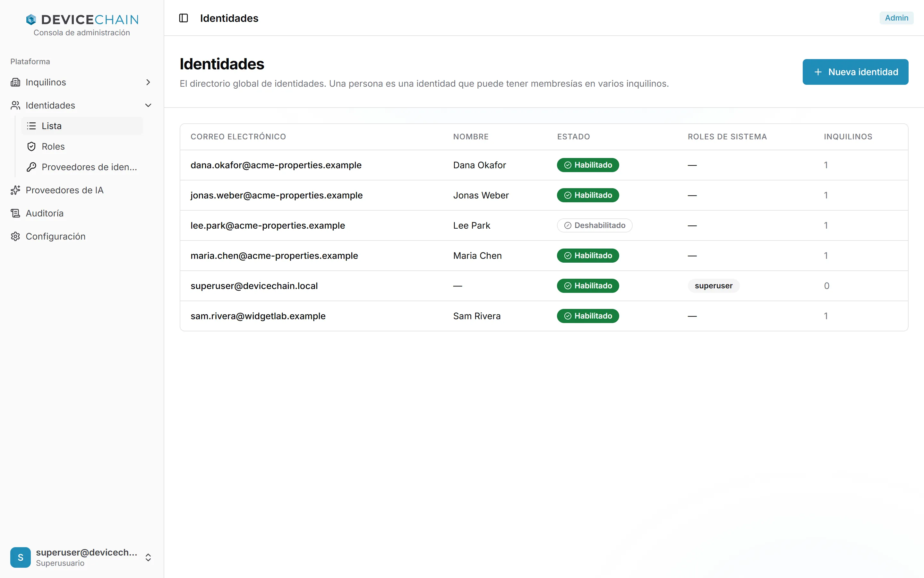Click the Roles shield icon
Viewport: 924px width, 578px height.
[31, 146]
